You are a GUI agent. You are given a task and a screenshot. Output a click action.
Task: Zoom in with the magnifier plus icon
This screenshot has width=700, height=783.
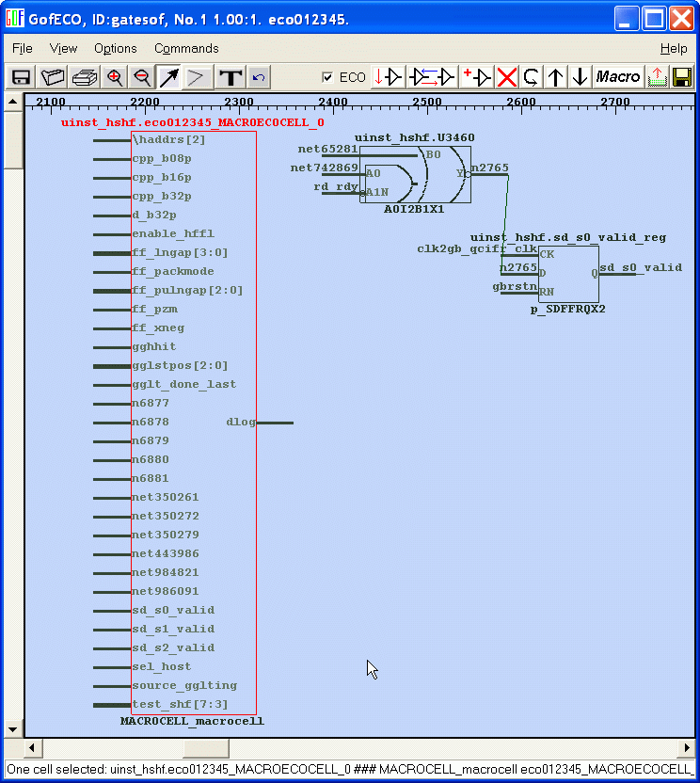point(115,77)
